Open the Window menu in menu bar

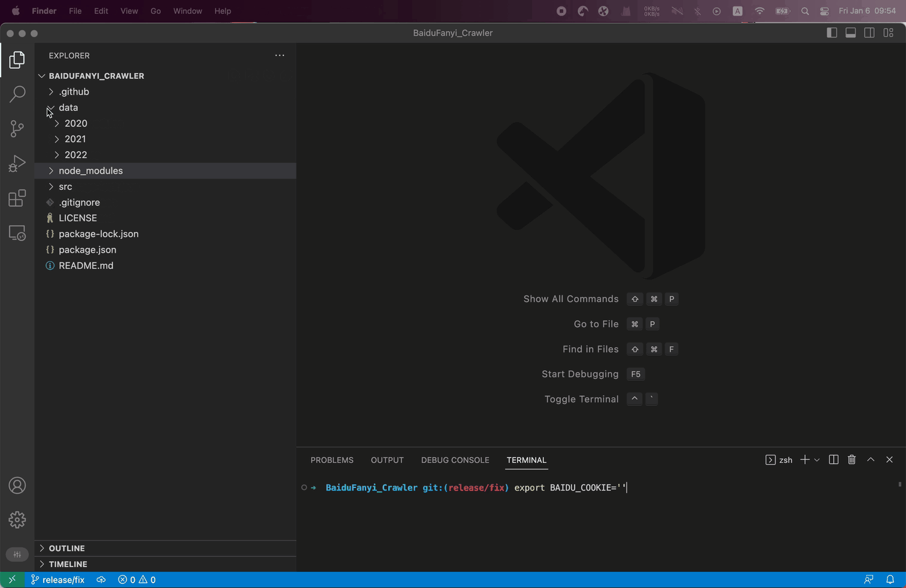188,11
